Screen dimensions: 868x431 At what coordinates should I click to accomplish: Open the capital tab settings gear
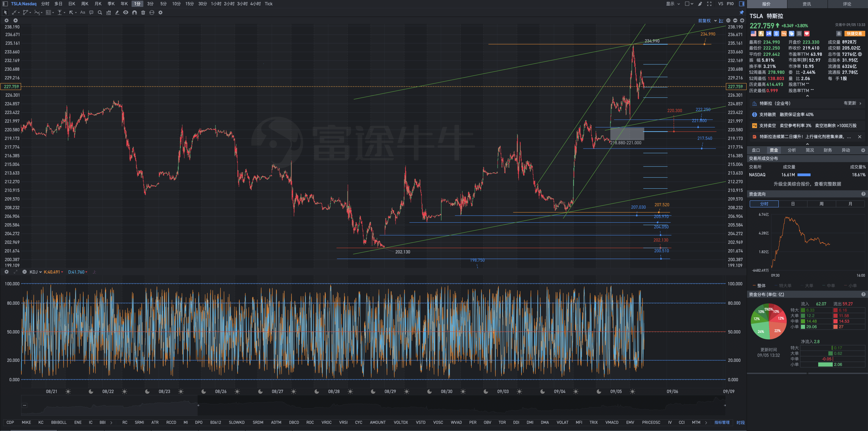pos(863,150)
